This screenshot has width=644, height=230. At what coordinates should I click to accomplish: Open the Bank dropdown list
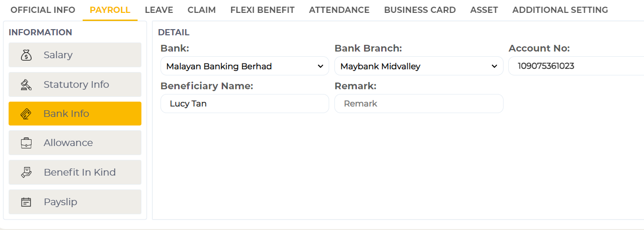click(245, 66)
